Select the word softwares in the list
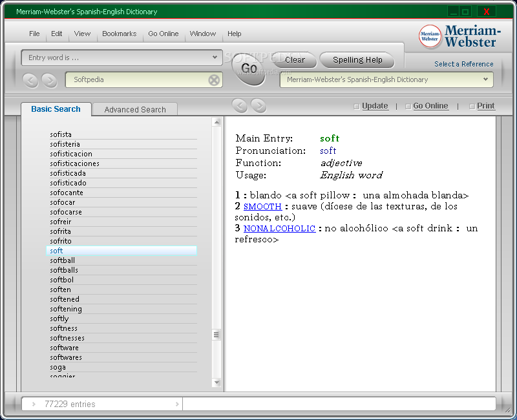The width and height of the screenshot is (517, 420). (123, 358)
